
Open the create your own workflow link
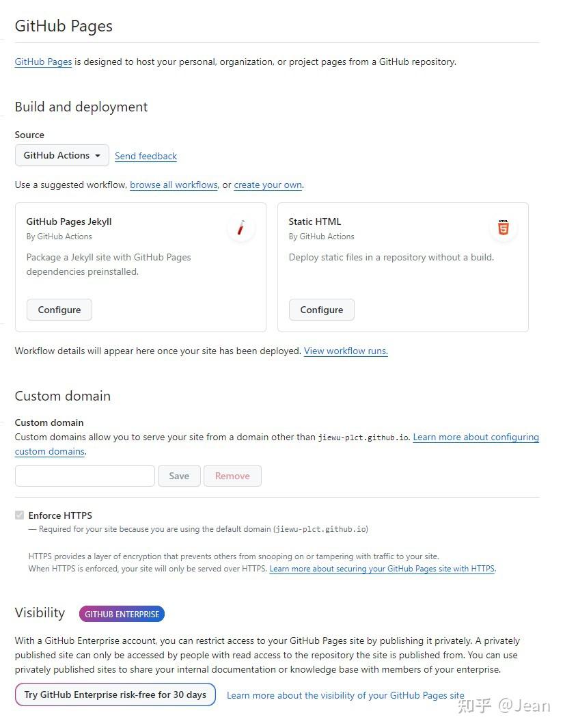267,185
